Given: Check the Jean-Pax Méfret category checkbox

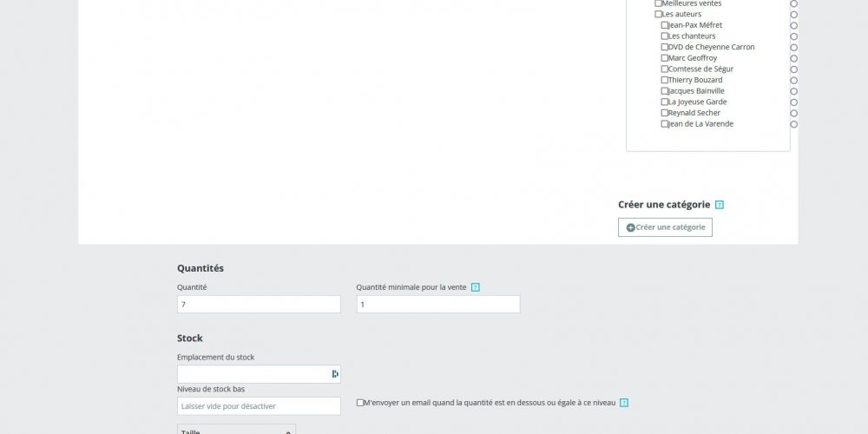Looking at the screenshot, I should tap(665, 25).
